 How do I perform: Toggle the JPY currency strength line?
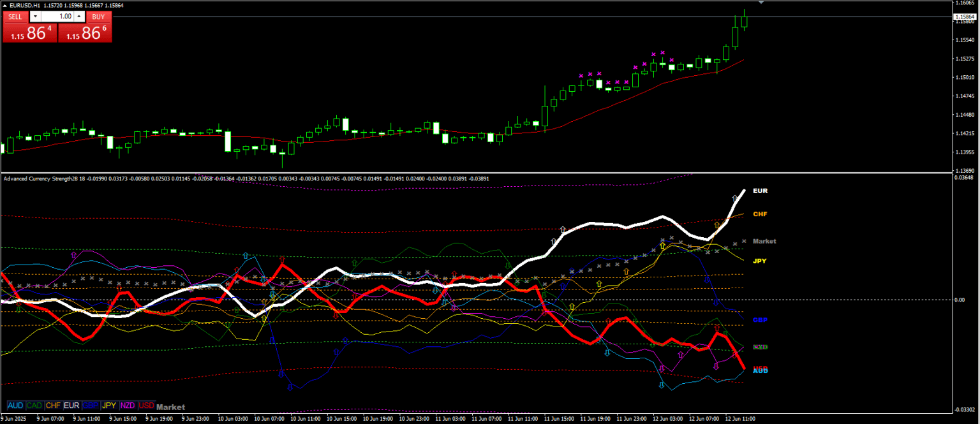(x=108, y=406)
